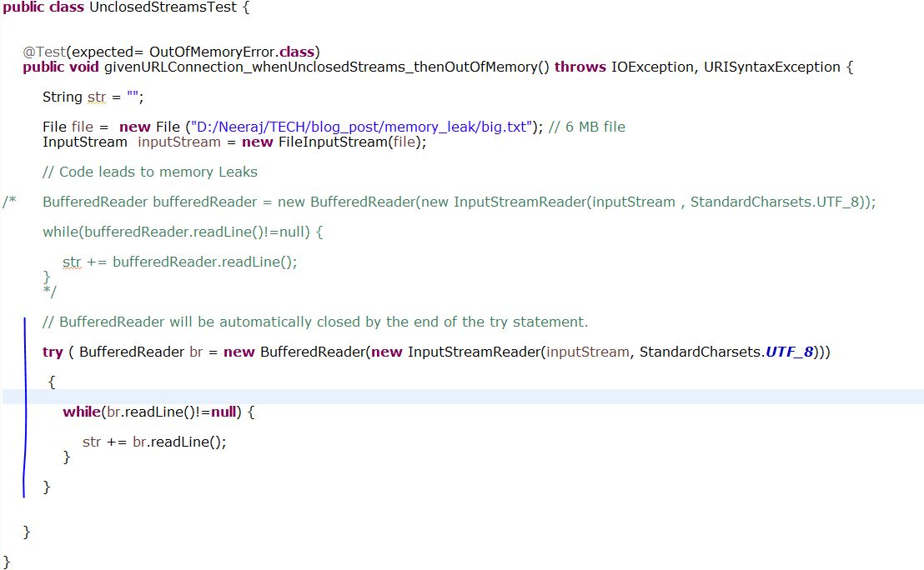Select the Code leads to memory Leaks comment
Image resolution: width=924 pixels, height=570 pixels.
pos(150,172)
